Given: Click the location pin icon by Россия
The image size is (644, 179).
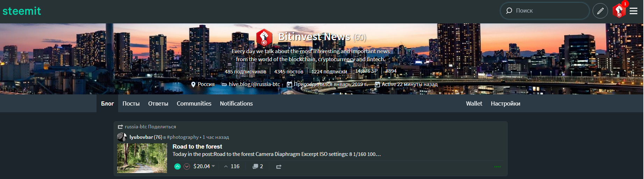Looking at the screenshot, I should (x=193, y=84).
